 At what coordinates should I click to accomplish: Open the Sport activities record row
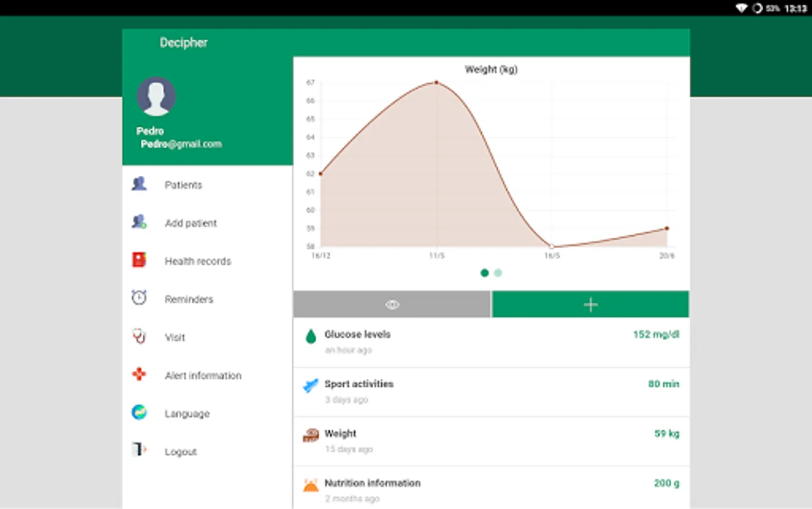[x=491, y=392]
